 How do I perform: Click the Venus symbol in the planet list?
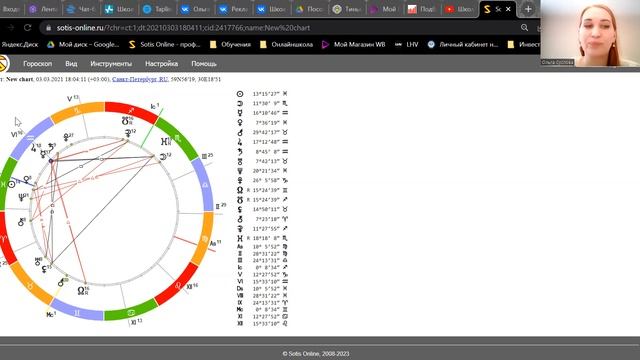coord(240,122)
